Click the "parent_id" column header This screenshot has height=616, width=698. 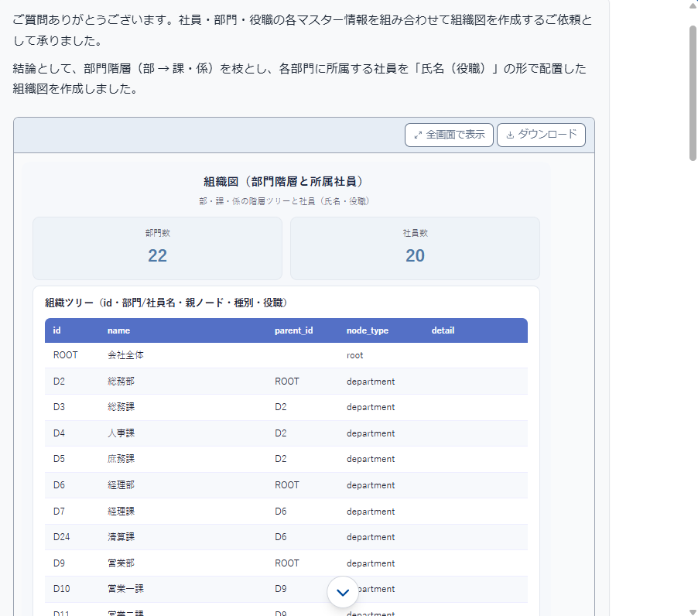pos(294,330)
